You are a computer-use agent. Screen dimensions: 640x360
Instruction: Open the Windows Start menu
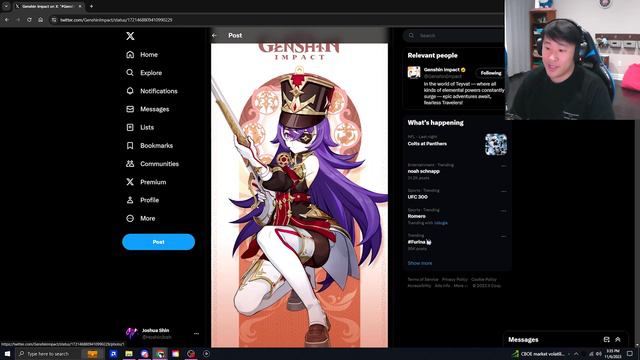(7, 354)
